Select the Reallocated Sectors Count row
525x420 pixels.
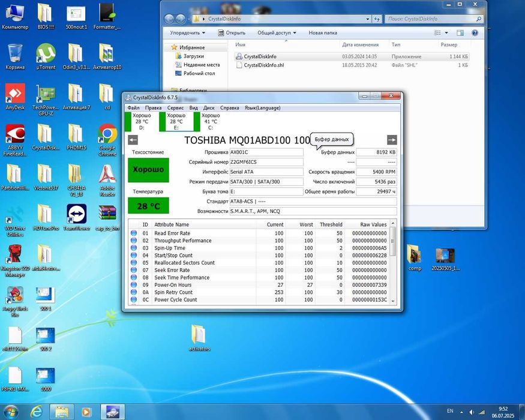(x=259, y=263)
